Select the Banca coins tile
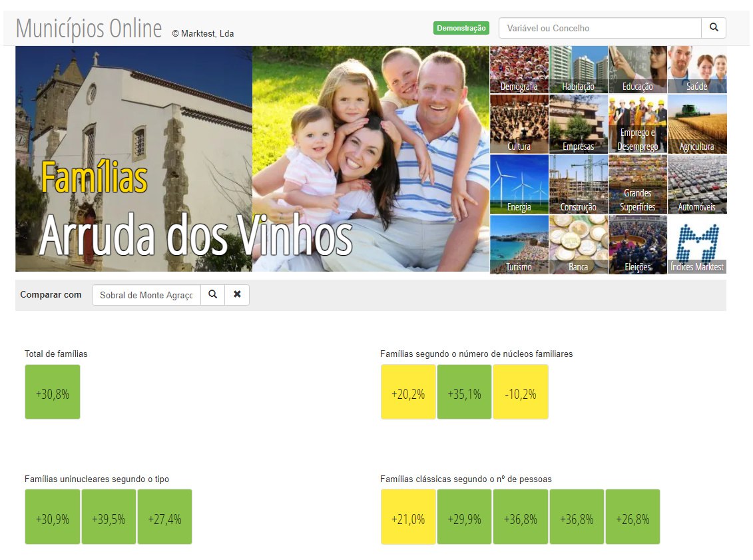 [x=579, y=244]
